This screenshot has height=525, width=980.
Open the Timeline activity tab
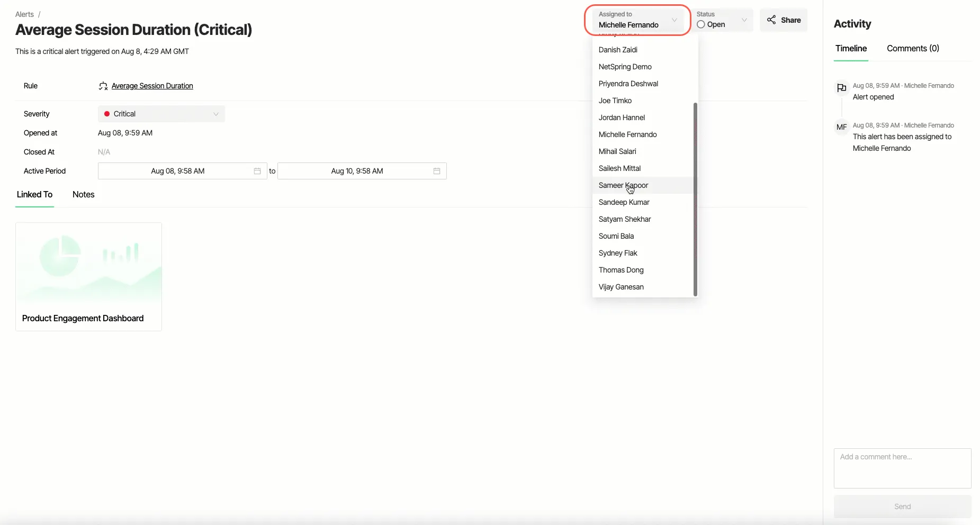pos(851,49)
